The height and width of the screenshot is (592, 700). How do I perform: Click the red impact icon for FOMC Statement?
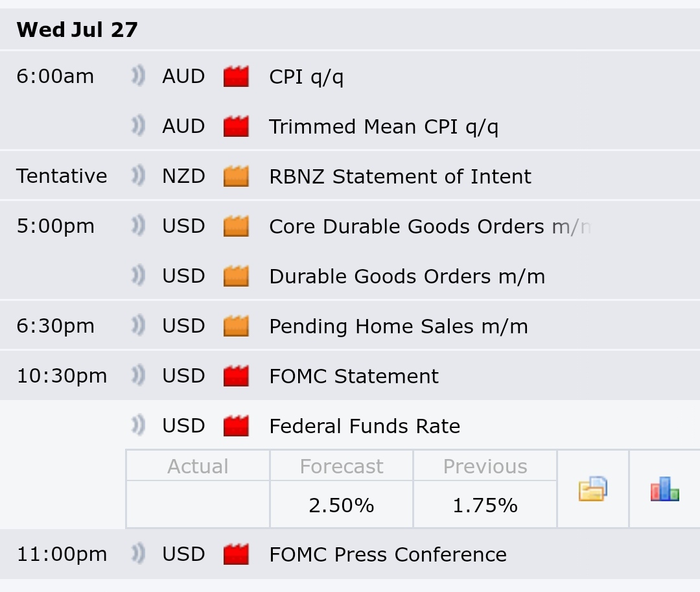coord(236,376)
